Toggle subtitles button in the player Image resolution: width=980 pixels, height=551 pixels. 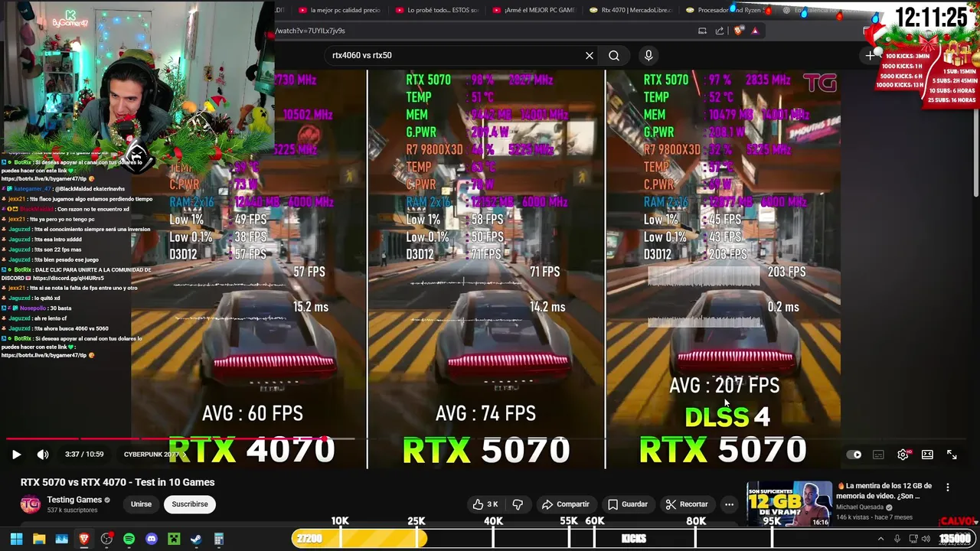[x=878, y=455]
